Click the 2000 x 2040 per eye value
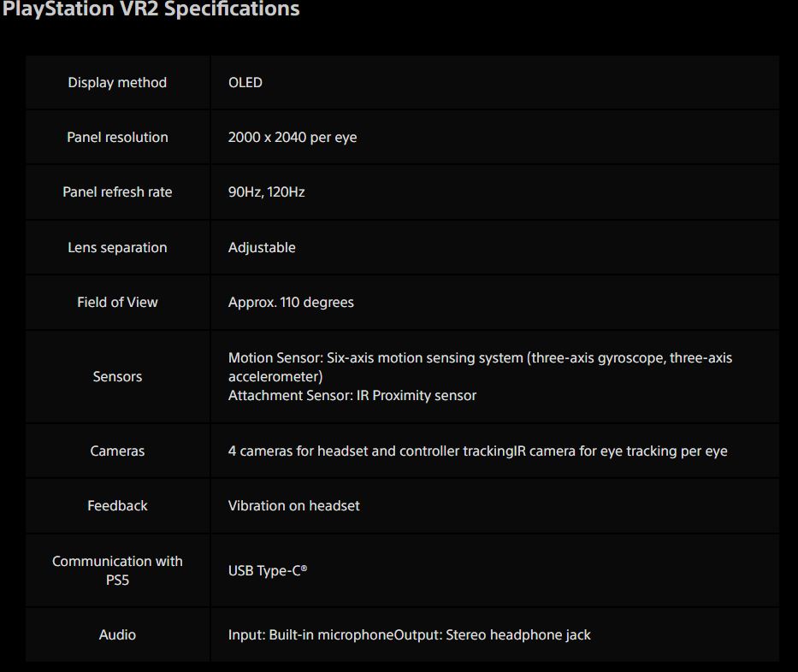The image size is (798, 672). click(293, 137)
